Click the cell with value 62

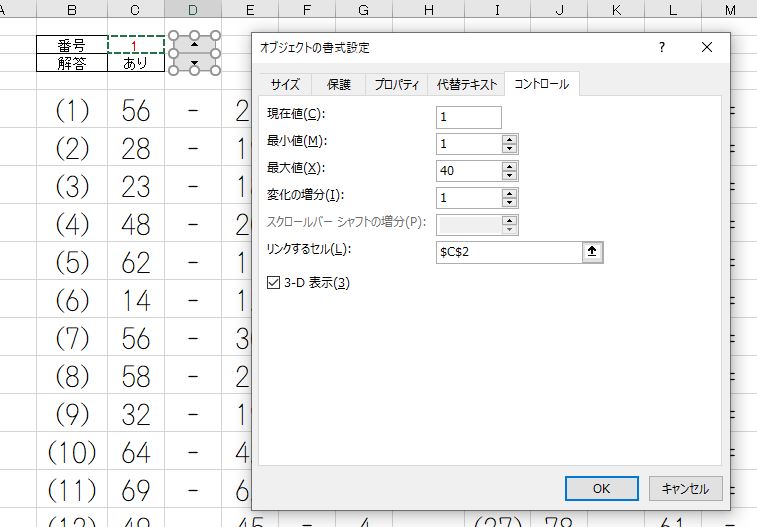[x=136, y=262]
